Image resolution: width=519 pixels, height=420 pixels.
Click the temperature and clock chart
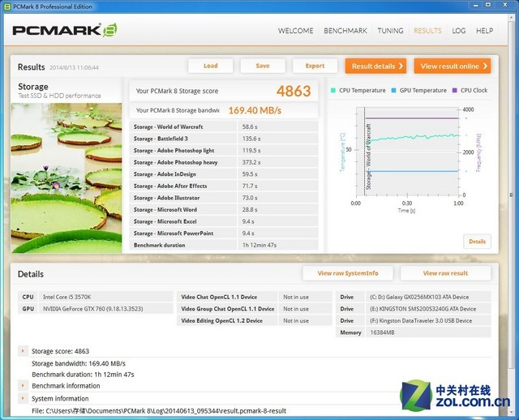[x=408, y=152]
